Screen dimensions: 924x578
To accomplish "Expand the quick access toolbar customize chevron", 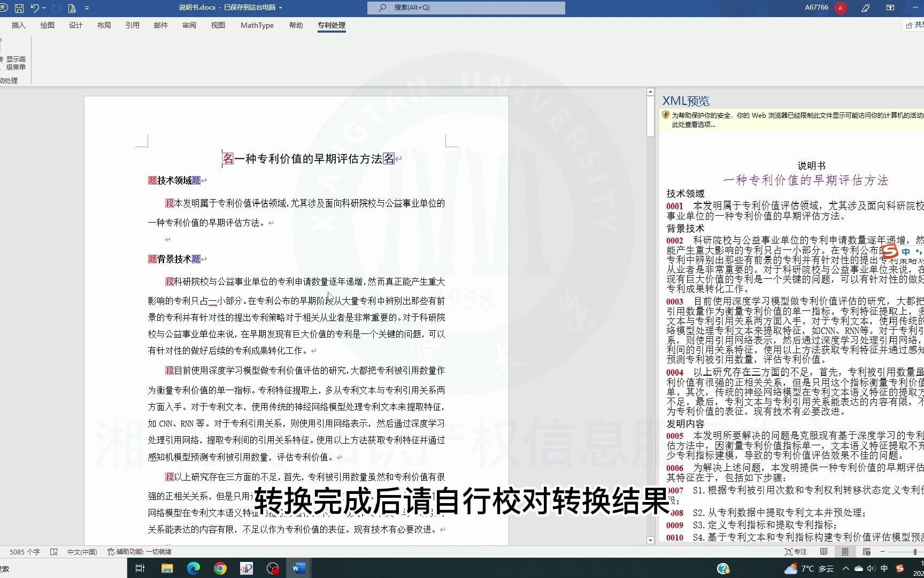I will 87,8.
